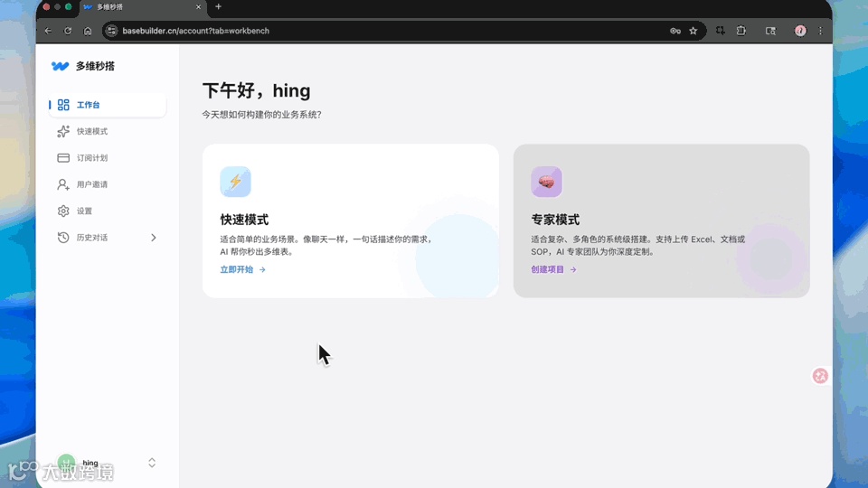Screen dimensions: 868x488
Task: Click the arrow next to 立即开始
Action: [x=262, y=269]
